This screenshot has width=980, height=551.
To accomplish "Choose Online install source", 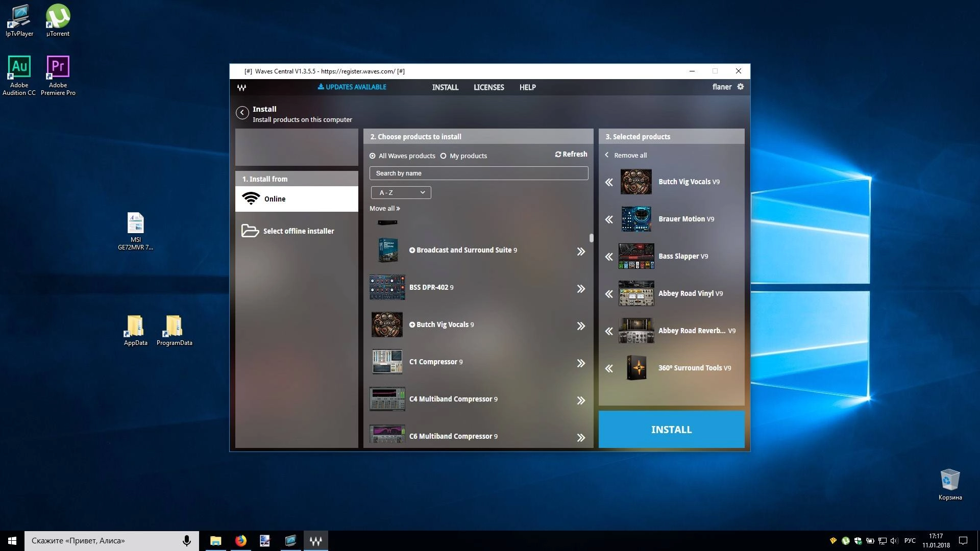I will click(297, 199).
